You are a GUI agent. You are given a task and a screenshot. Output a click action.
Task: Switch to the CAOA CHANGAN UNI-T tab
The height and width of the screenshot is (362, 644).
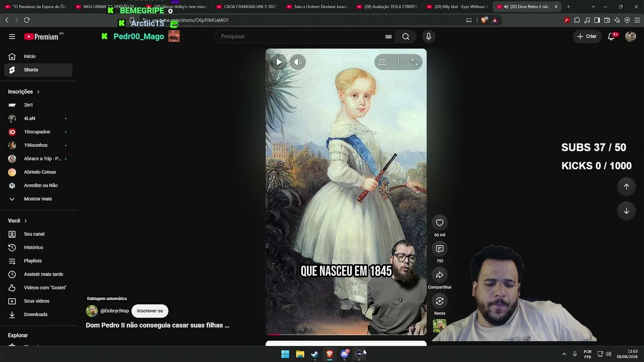247,7
